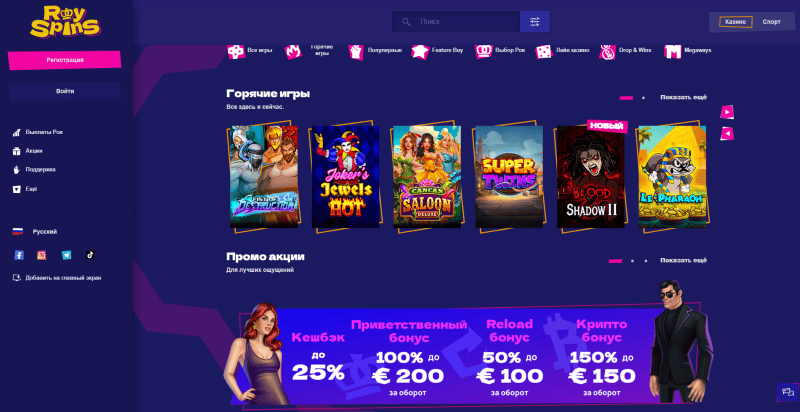
Task: Click the previous carousel arrow icon
Action: point(727,134)
